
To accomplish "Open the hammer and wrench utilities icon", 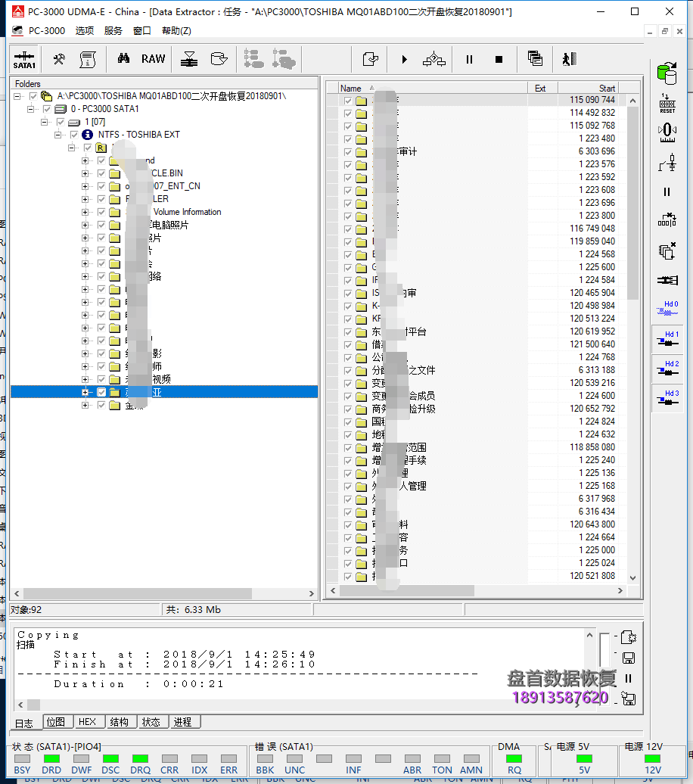I will pyautogui.click(x=58, y=59).
